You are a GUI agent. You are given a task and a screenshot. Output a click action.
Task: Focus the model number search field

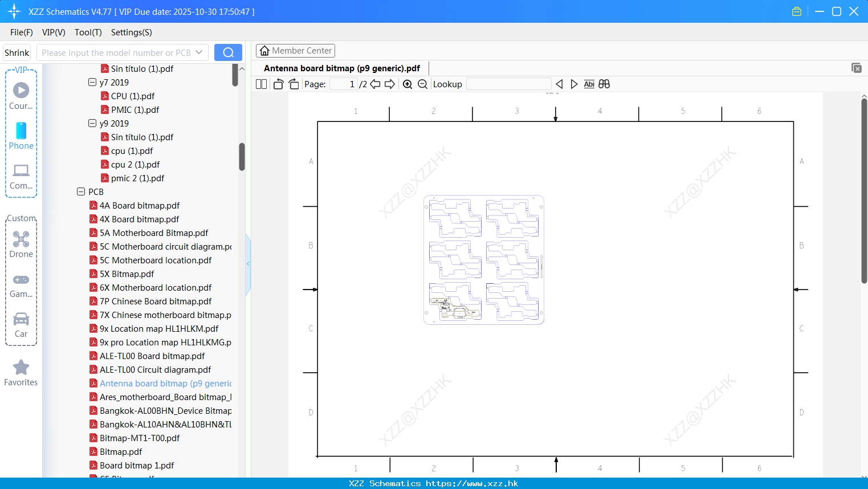point(116,52)
